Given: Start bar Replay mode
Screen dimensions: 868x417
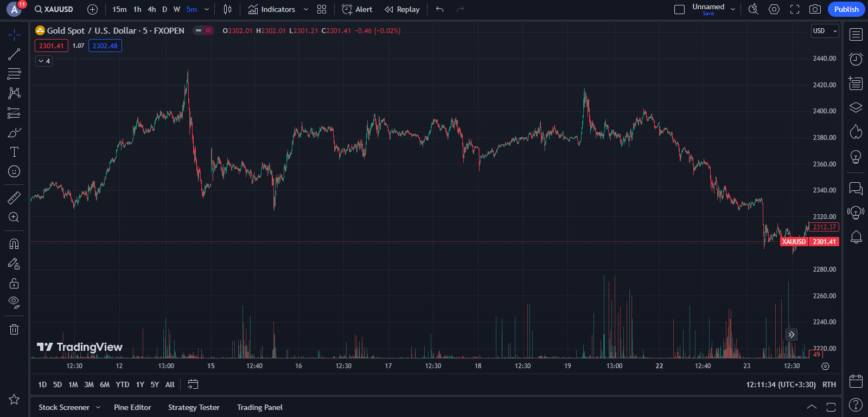Looking at the screenshot, I should (402, 9).
